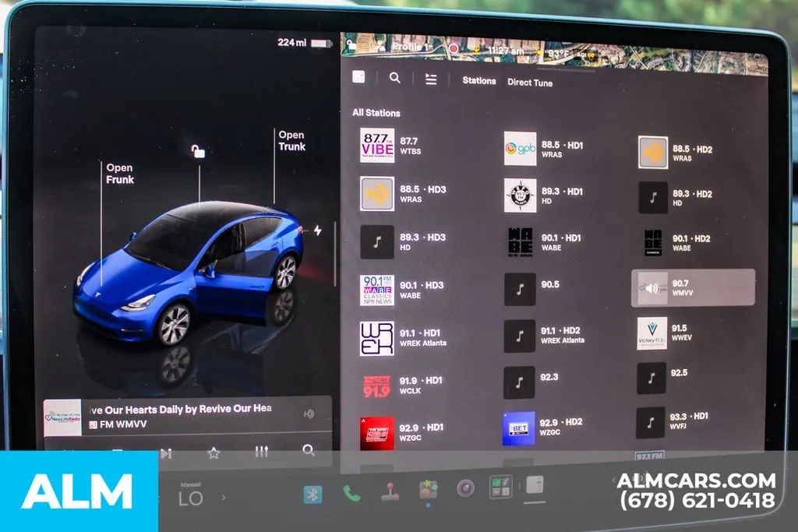
Task: Tune to 92.5 station
Action: point(662,378)
